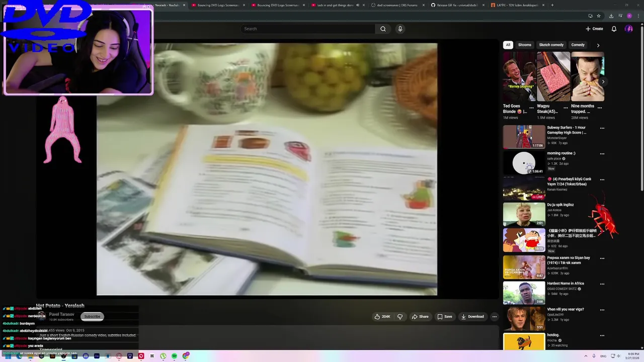Open Subway Surfers 1 Hour Gameplay video
The height and width of the screenshot is (362, 644).
(524, 137)
